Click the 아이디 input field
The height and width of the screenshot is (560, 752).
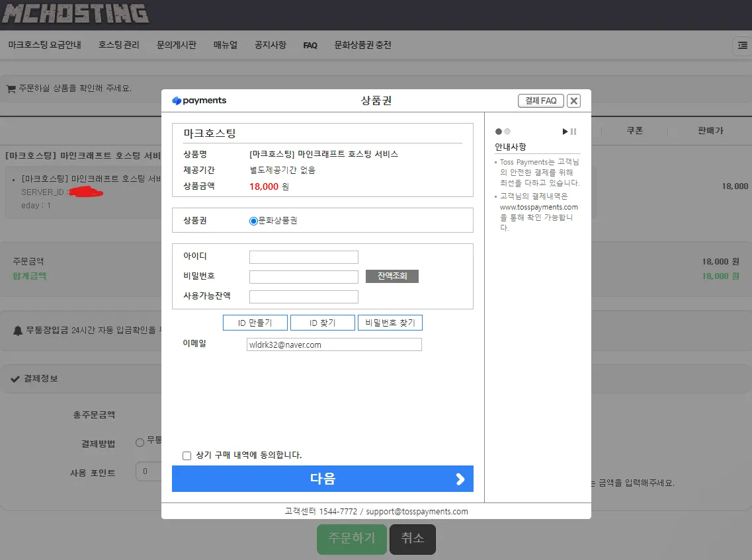(x=304, y=257)
